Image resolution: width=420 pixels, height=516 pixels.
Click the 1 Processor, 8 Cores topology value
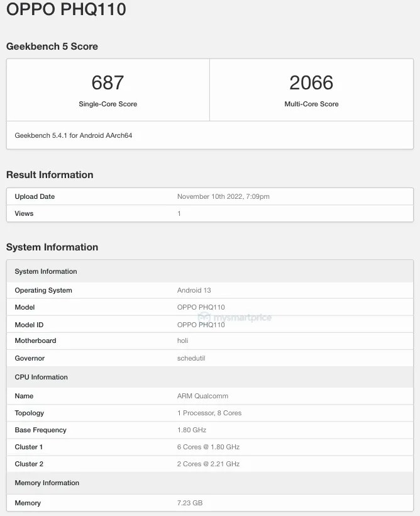209,413
